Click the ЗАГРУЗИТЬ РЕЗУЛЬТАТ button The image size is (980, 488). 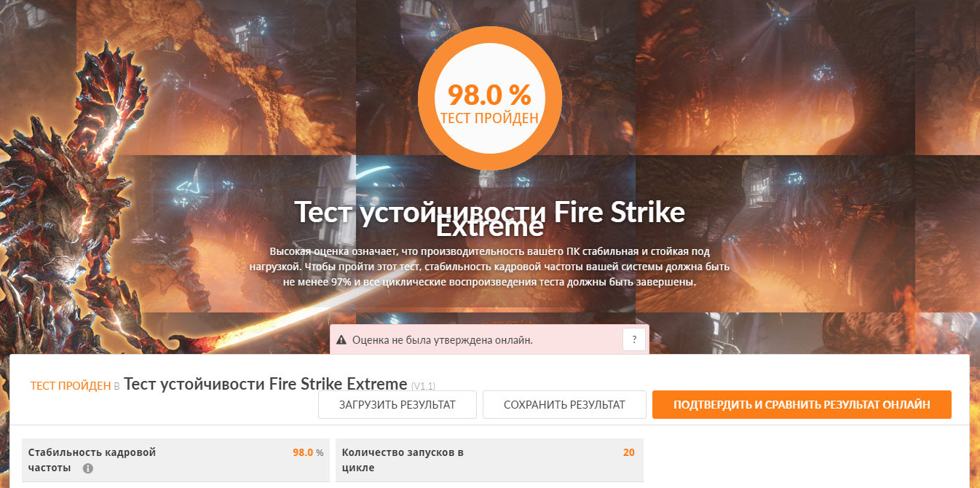tap(398, 405)
